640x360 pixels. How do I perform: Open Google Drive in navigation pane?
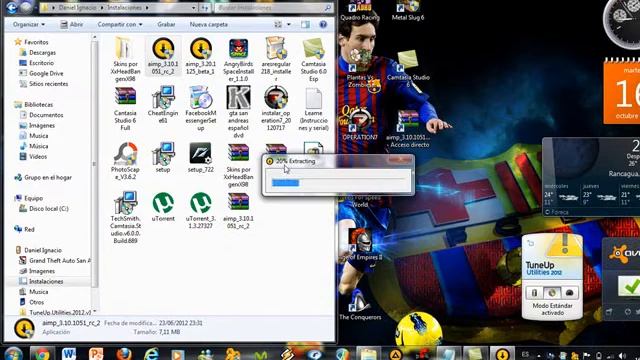pos(46,73)
